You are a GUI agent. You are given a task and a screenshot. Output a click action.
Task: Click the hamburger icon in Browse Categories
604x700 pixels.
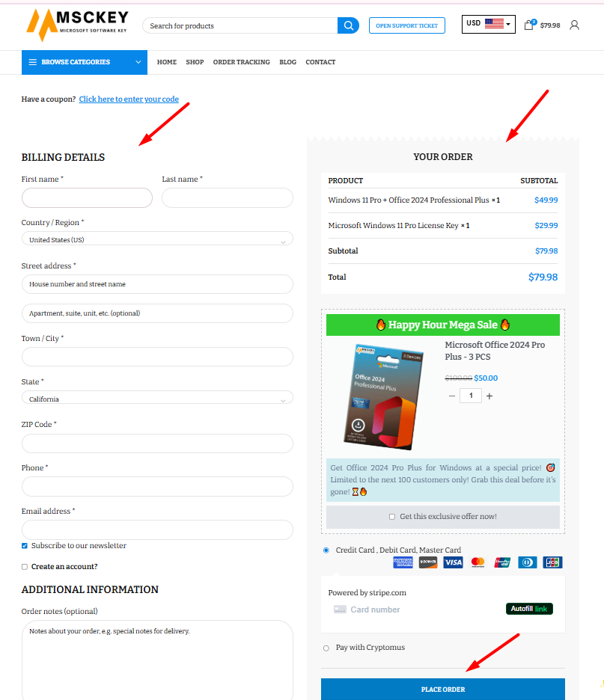[33, 62]
